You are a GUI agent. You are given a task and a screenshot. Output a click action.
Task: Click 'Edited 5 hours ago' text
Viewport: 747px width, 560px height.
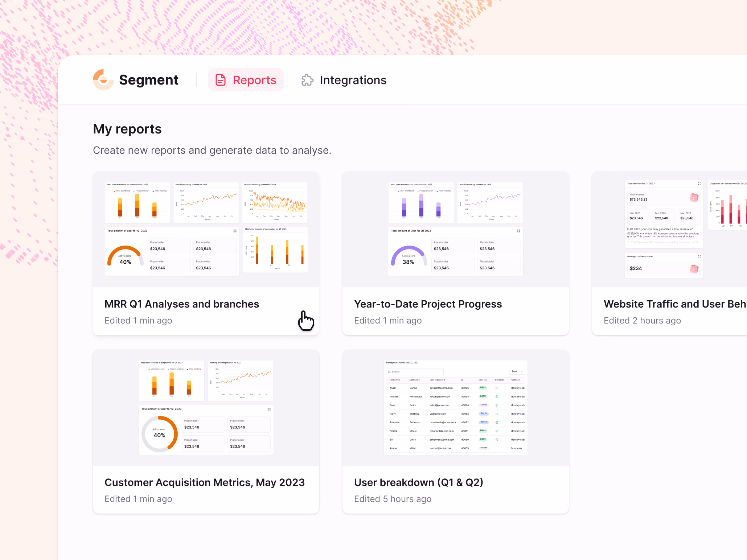393,499
